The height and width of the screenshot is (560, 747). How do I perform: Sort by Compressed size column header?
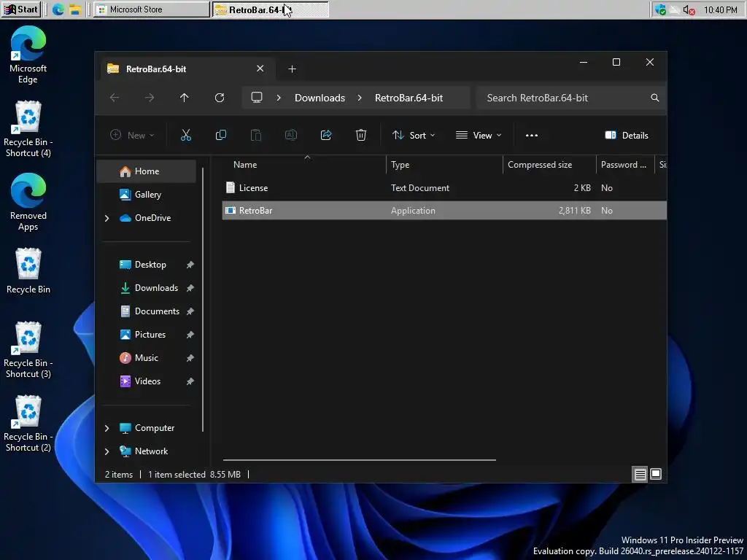[549, 165]
